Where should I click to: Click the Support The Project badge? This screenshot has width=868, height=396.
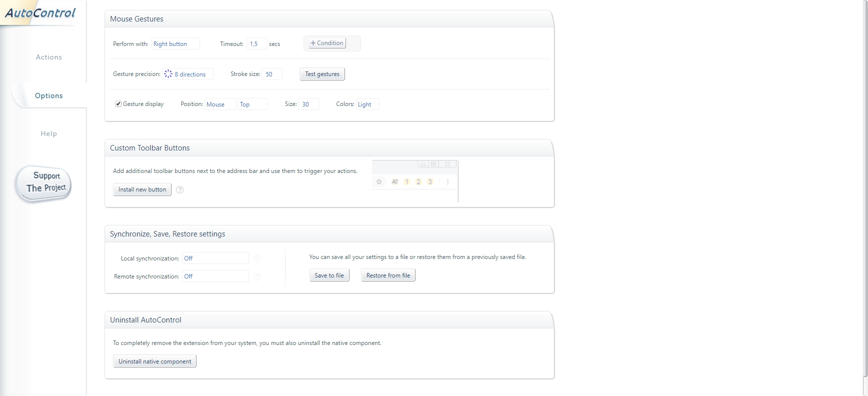(x=44, y=183)
